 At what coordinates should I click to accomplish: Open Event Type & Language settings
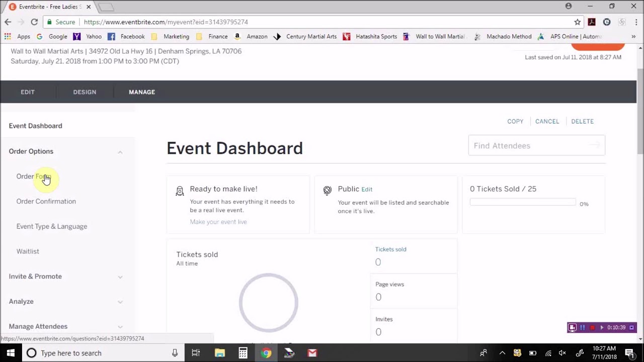pyautogui.click(x=51, y=226)
